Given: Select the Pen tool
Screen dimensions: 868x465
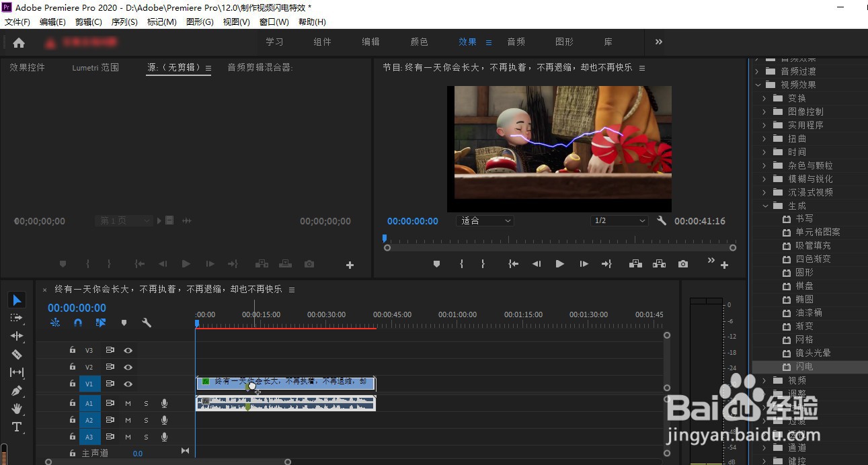Looking at the screenshot, I should click(17, 390).
